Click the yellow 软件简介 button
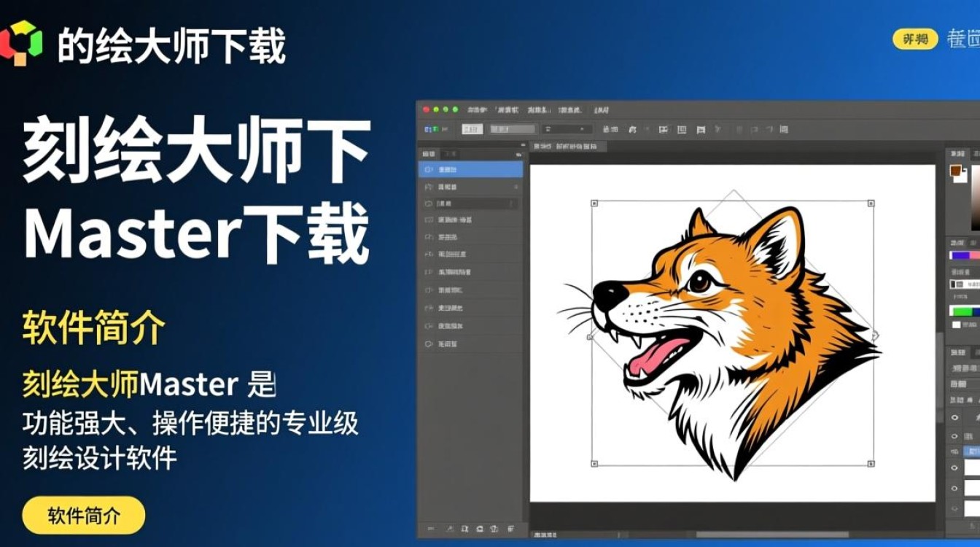Screen dimensions: 980x547 point(84,516)
